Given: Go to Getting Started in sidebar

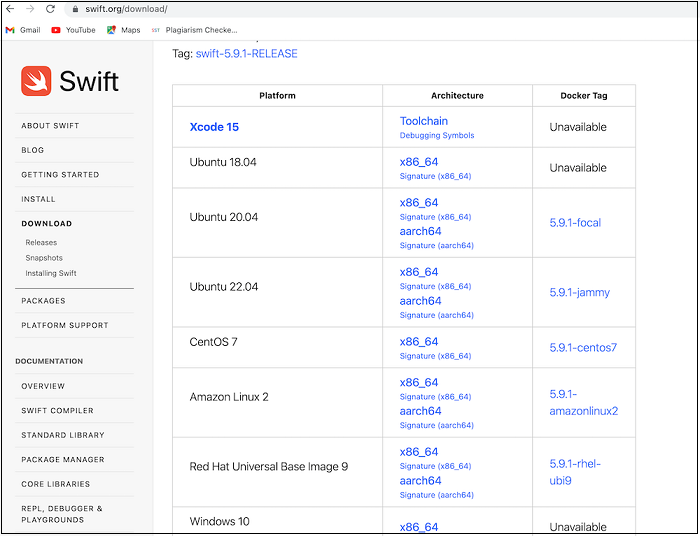Looking at the screenshot, I should point(60,175).
